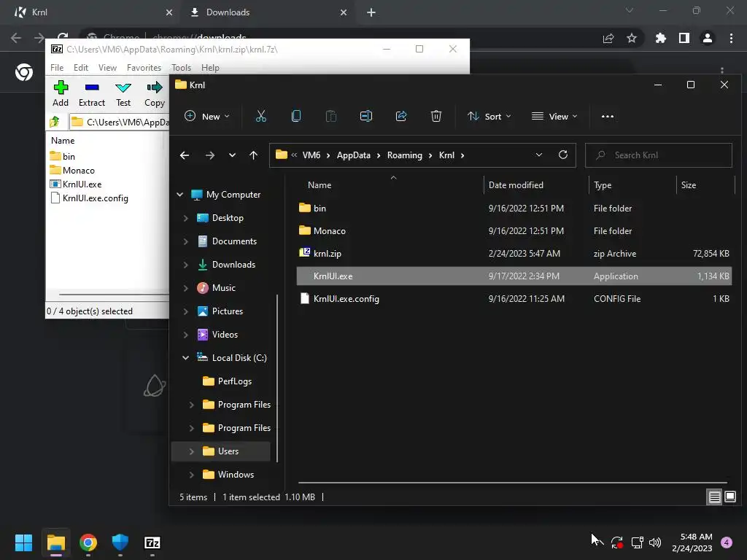Open 7-Zip Edit menu
This screenshot has width=747, height=560.
pos(80,68)
